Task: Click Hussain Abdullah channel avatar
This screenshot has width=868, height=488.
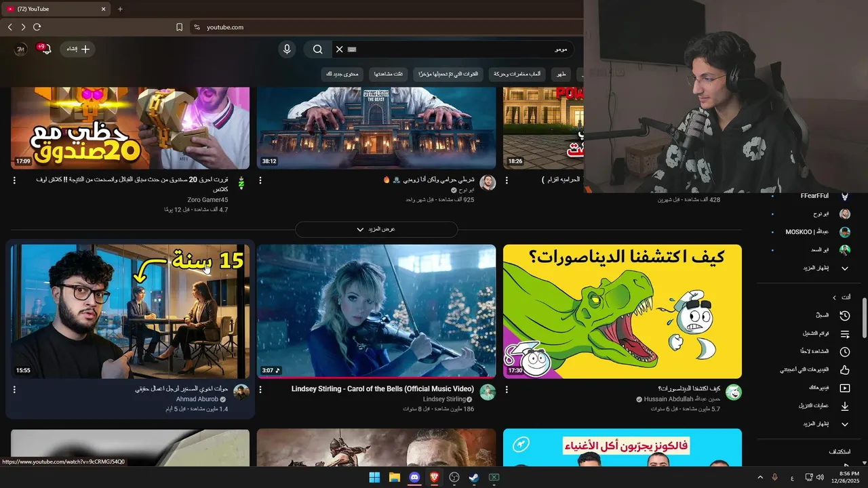Action: coord(734,392)
